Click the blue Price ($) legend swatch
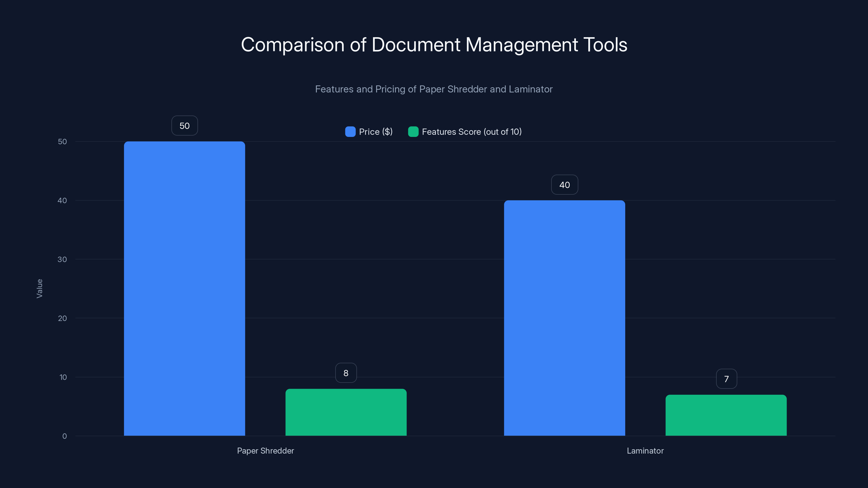868x488 pixels. (x=350, y=132)
